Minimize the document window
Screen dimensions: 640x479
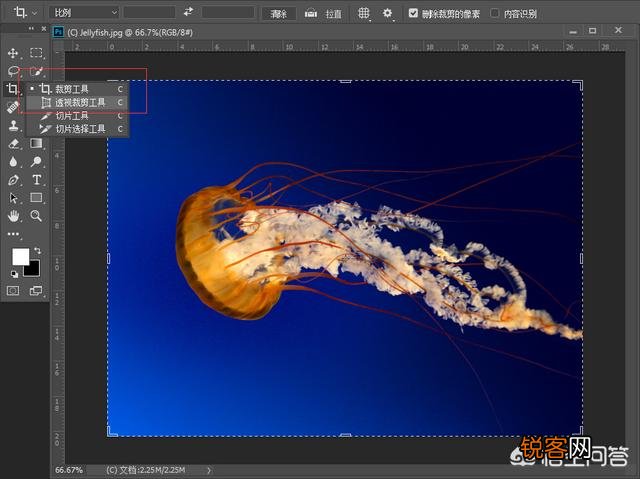click(573, 31)
